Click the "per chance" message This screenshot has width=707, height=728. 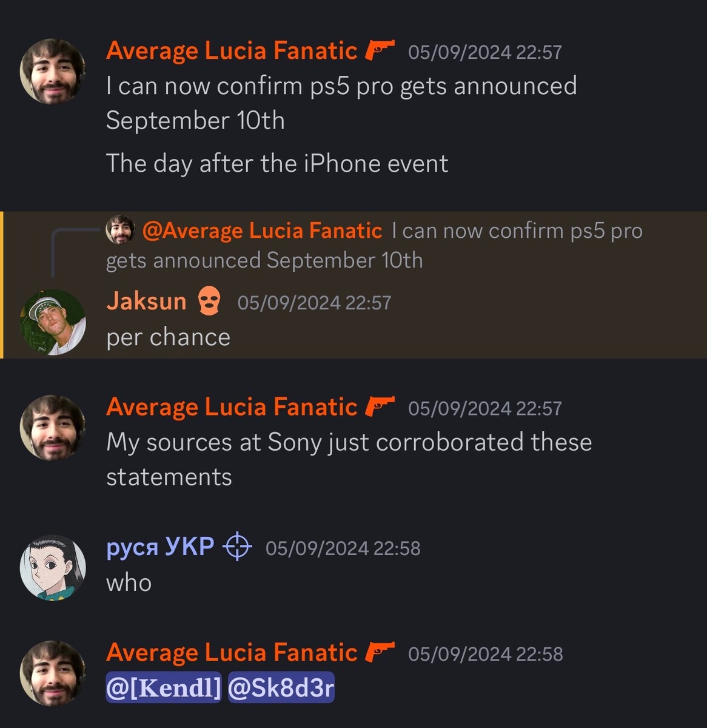click(168, 337)
